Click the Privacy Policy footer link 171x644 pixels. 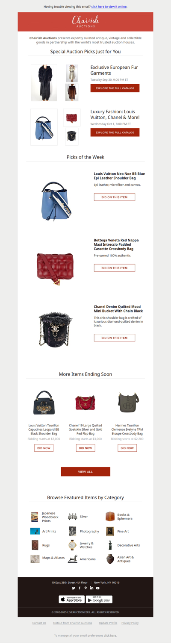tap(130, 623)
